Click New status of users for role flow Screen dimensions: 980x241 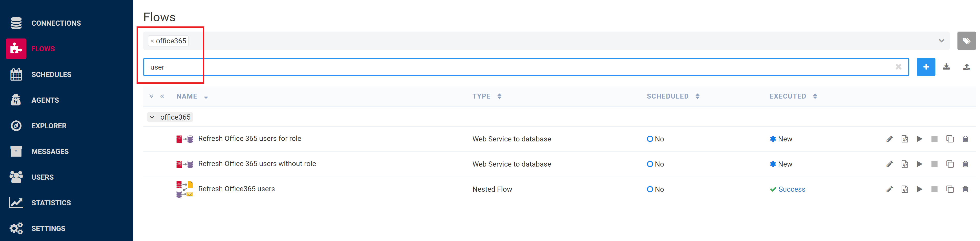tap(781, 139)
